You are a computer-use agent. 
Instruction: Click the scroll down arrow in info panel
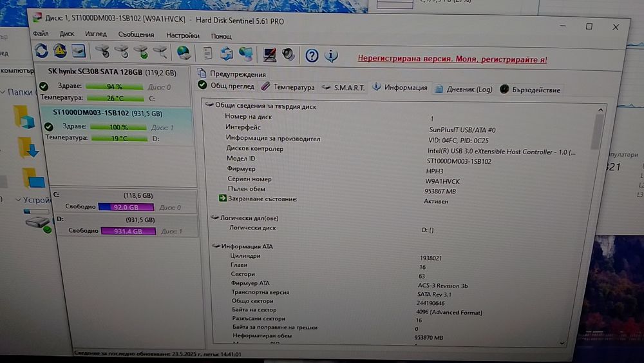tap(562, 343)
